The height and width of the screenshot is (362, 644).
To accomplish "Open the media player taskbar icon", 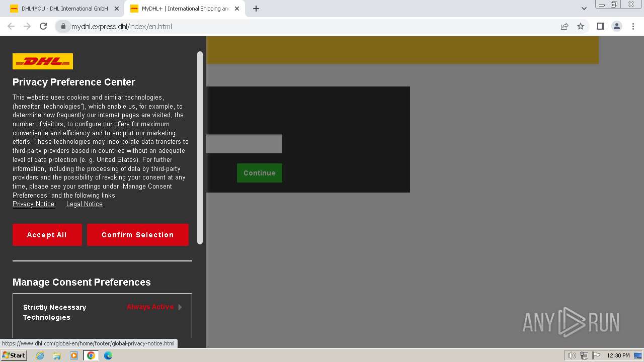I will (74, 355).
